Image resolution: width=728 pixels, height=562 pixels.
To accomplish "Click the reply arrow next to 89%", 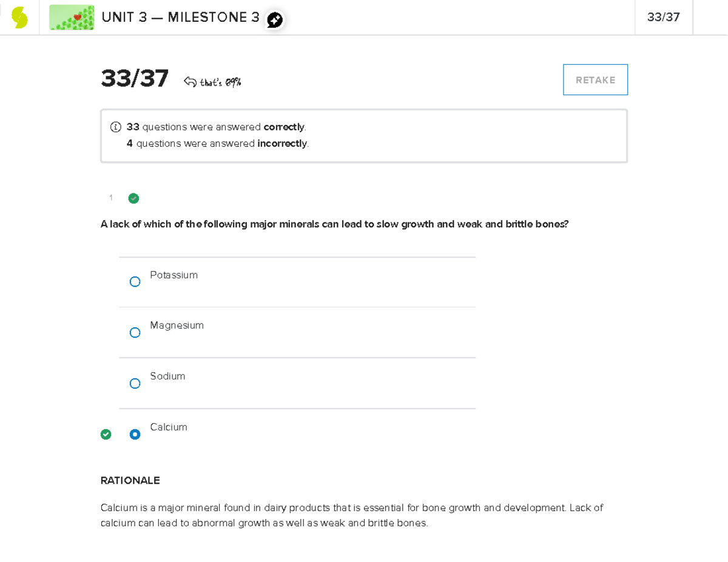I will pos(190,82).
